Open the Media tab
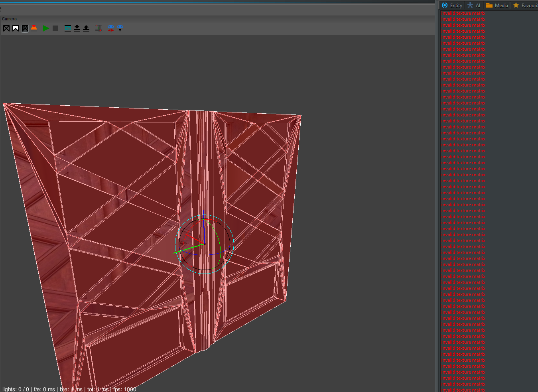The height and width of the screenshot is (392, 538). [497, 5]
